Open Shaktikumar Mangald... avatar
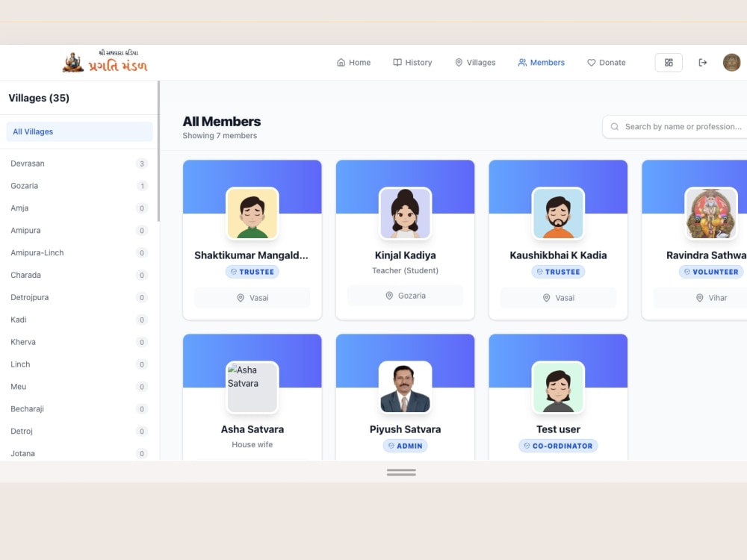The height and width of the screenshot is (560, 747). (x=252, y=214)
